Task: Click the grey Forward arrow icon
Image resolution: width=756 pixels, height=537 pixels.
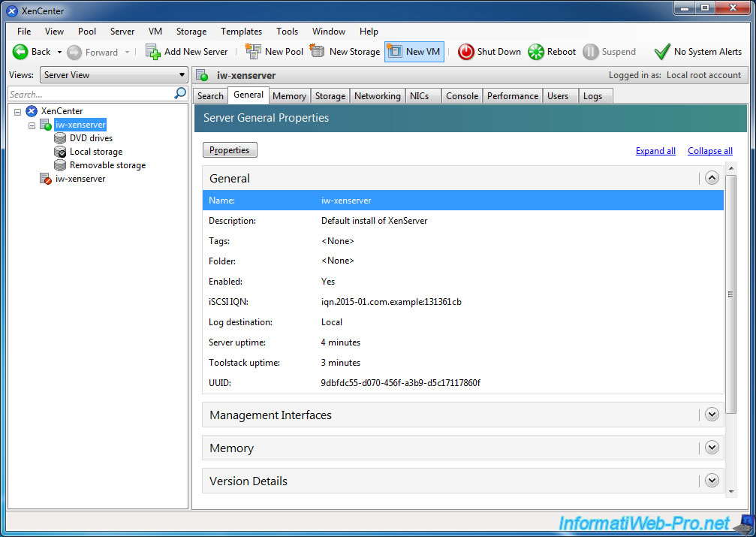Action: pyautogui.click(x=74, y=52)
